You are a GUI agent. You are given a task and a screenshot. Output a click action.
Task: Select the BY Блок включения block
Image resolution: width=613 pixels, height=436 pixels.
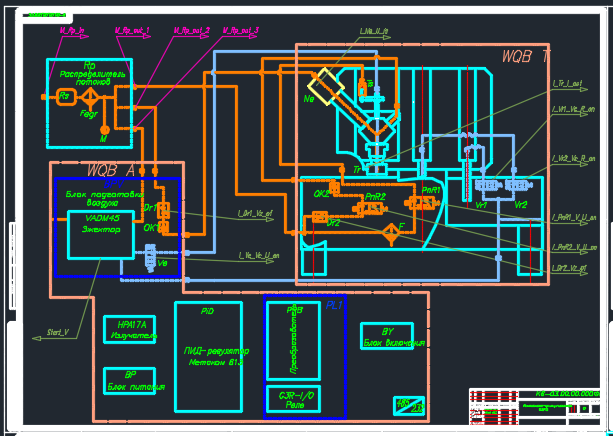coord(387,336)
